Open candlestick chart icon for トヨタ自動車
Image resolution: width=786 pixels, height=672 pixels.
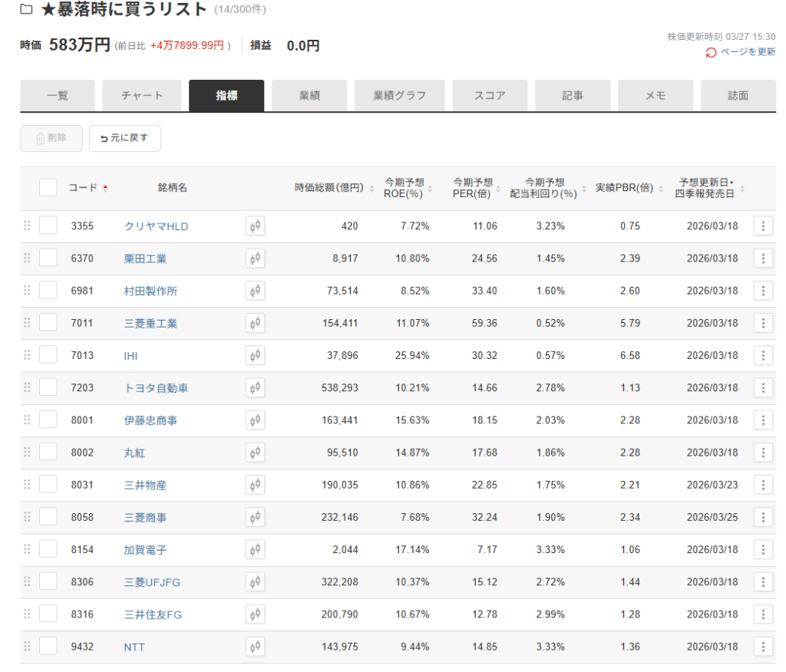(255, 388)
